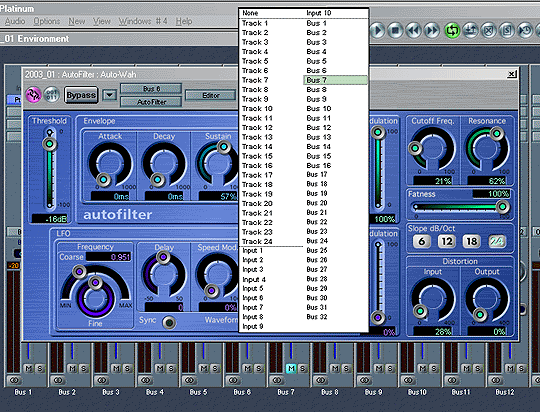Click the Resonance knob
This screenshot has height=412, width=540.
(x=487, y=148)
